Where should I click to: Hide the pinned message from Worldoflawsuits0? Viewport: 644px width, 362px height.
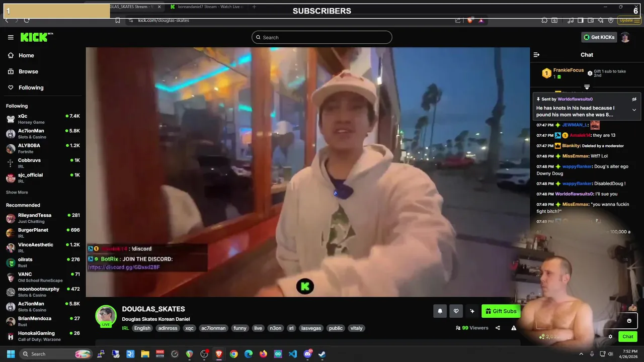click(634, 99)
